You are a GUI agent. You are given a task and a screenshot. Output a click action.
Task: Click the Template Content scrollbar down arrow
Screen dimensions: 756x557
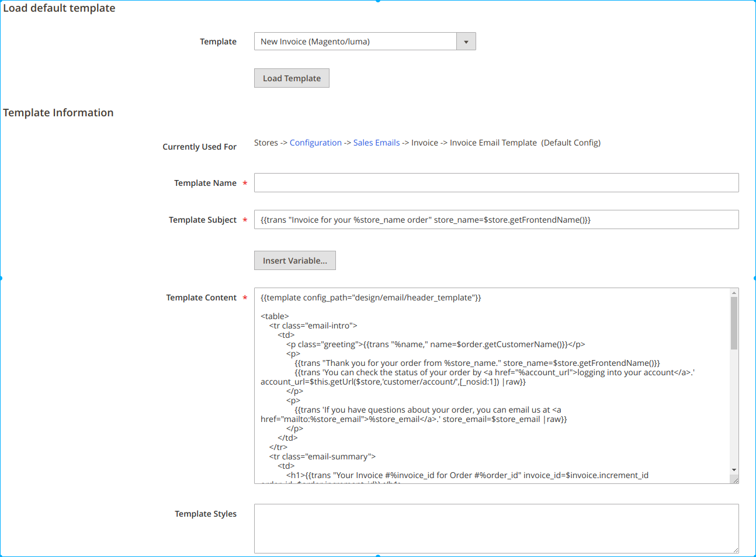[734, 470]
